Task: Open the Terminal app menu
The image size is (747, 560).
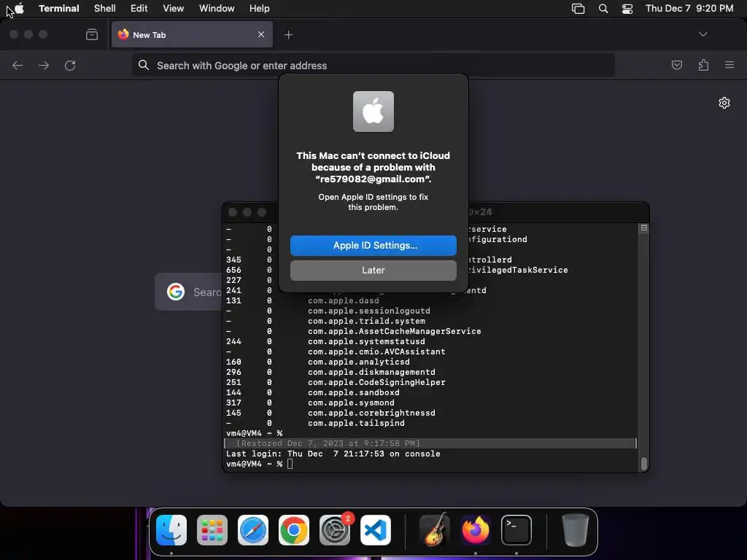Action: [x=58, y=8]
